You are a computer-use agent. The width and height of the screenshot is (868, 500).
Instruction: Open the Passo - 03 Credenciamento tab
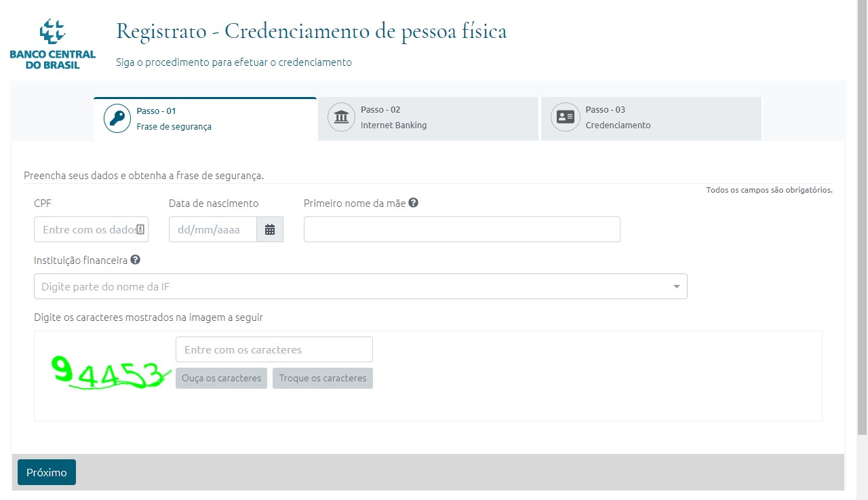tap(651, 118)
